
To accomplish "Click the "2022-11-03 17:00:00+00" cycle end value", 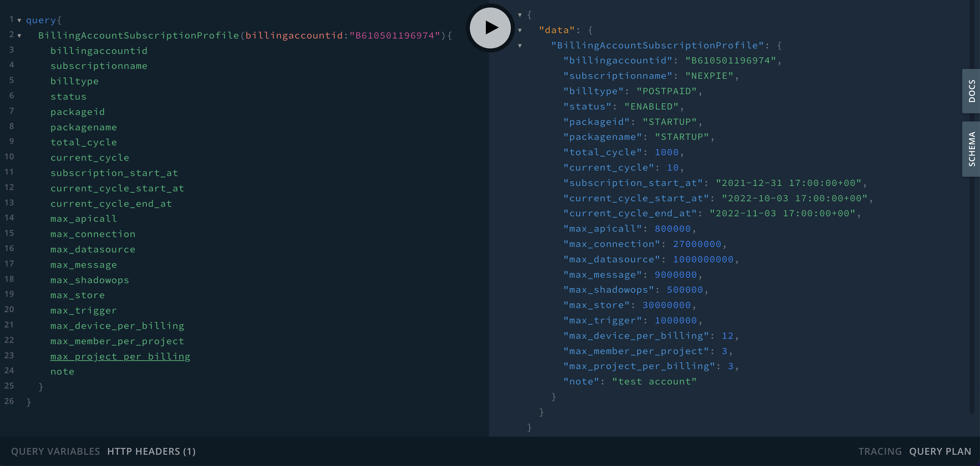I will [783, 213].
